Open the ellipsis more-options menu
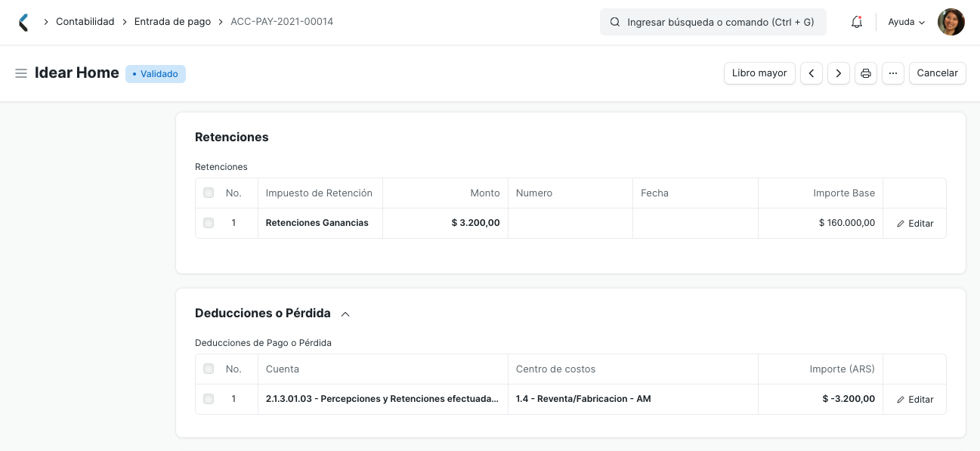Viewport: 980px width, 451px height. 892,73
